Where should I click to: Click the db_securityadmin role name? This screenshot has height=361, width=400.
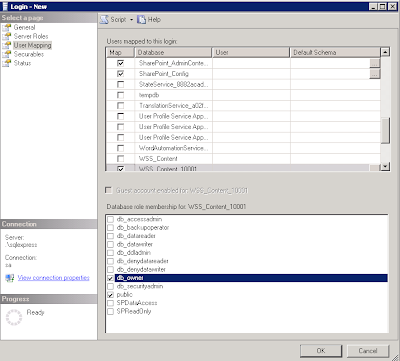tap(140, 286)
